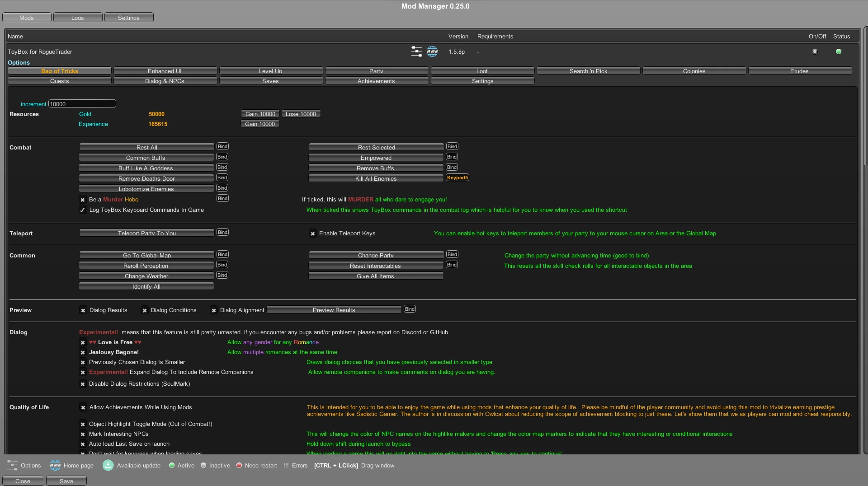Enable the Be a Murder Hobo option
The image size is (868, 486).
pyautogui.click(x=83, y=200)
